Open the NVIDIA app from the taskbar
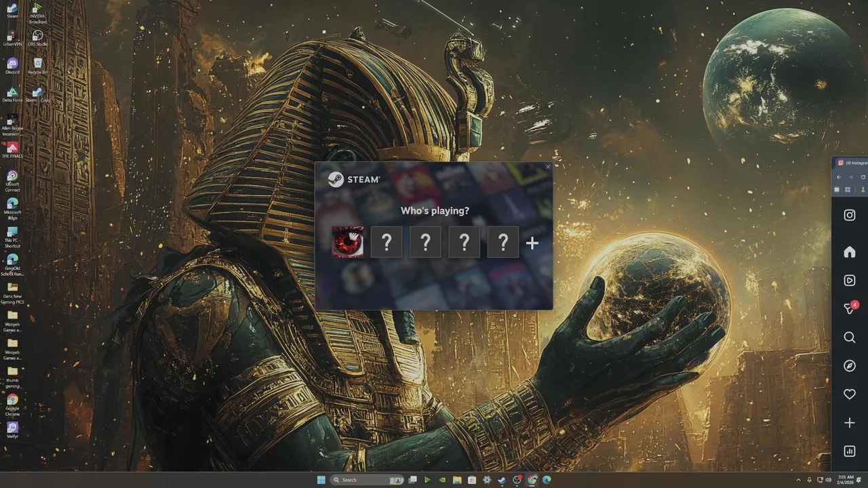 tap(442, 480)
